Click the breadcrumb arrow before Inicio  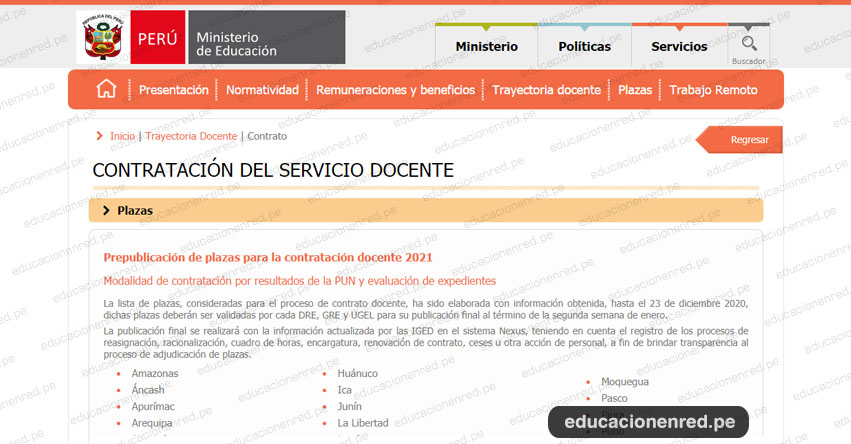[99, 136]
